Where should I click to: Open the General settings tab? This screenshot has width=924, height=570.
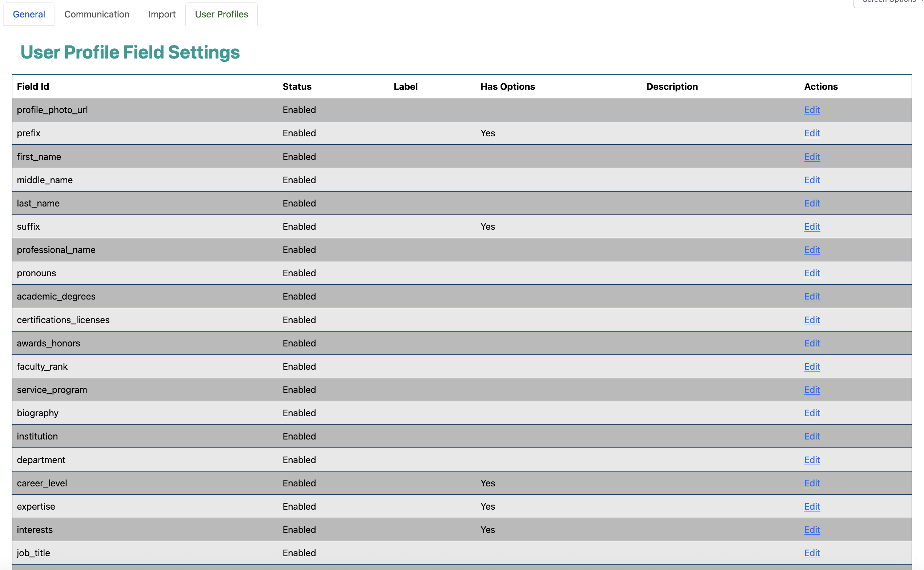[x=29, y=14]
